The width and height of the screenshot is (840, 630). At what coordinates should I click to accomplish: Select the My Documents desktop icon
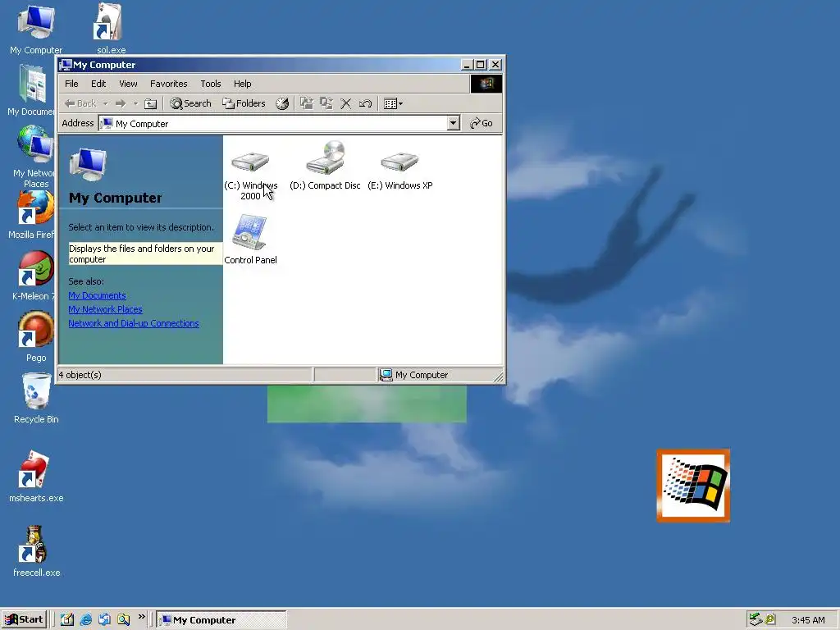pyautogui.click(x=31, y=89)
